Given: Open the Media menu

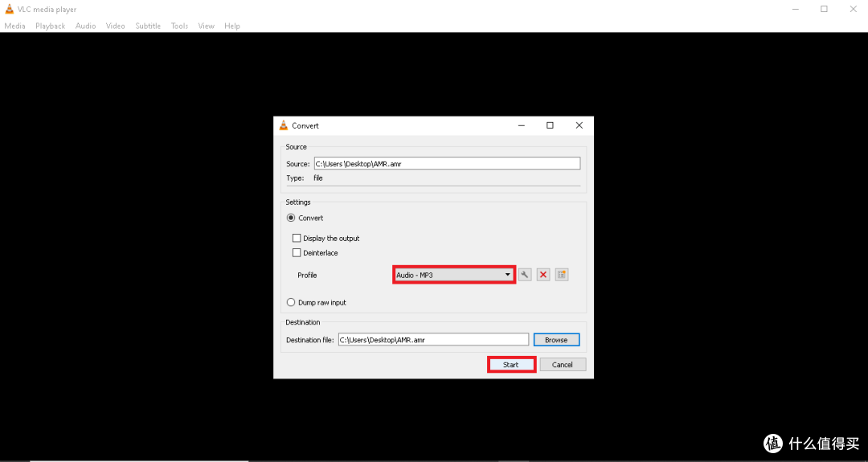Looking at the screenshot, I should 15,26.
